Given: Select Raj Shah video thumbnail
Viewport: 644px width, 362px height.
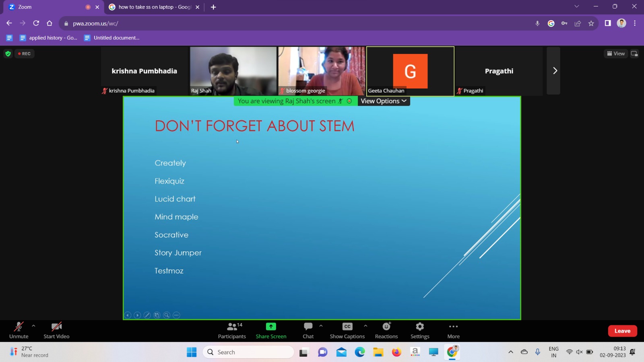Looking at the screenshot, I should pos(233,71).
